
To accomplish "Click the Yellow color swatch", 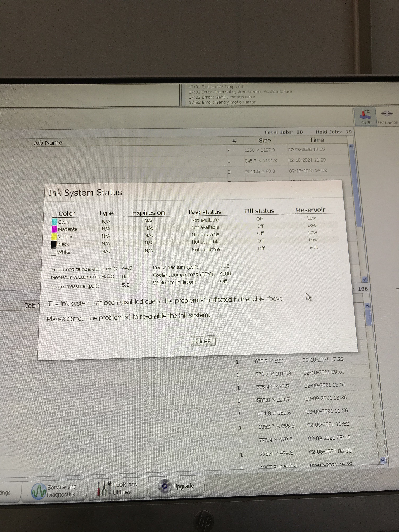I will 54,236.
